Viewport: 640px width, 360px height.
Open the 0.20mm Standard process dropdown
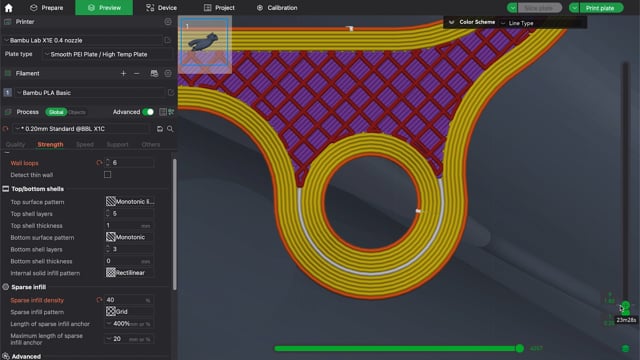click(x=81, y=129)
